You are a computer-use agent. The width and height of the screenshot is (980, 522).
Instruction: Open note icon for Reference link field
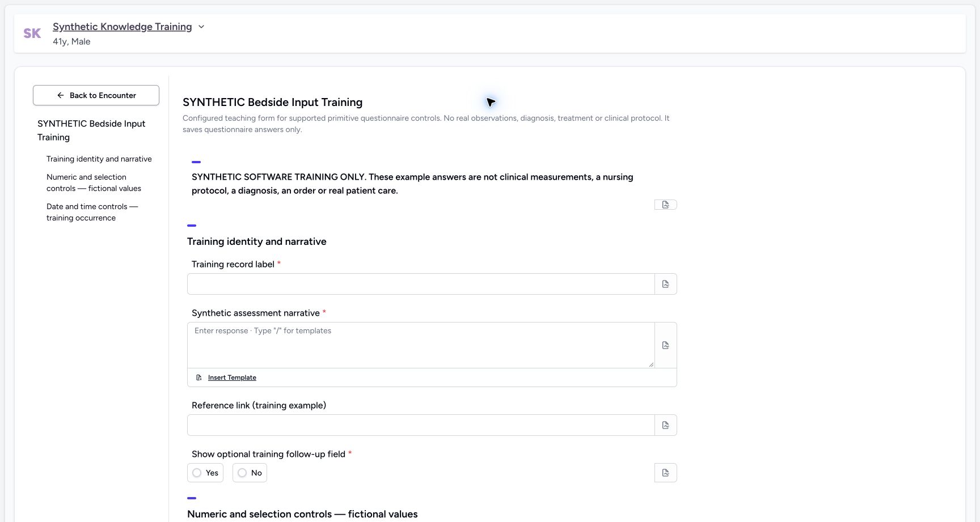click(666, 425)
